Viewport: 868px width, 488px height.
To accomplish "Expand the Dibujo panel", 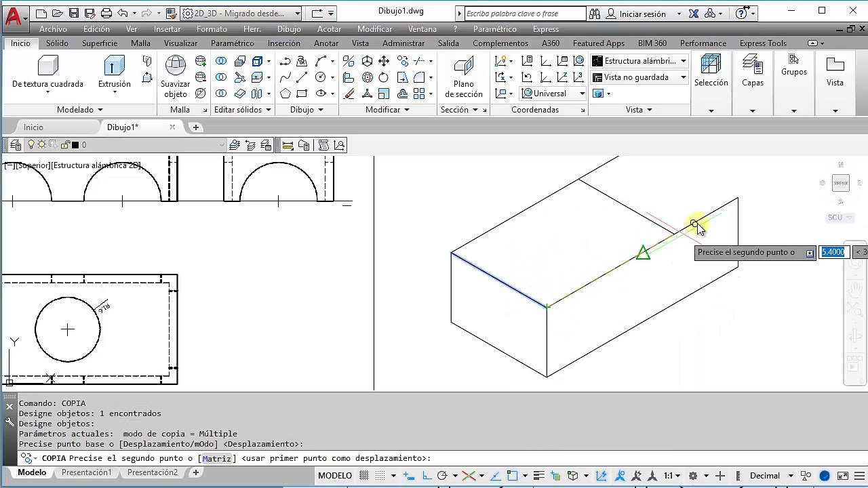I will point(307,110).
